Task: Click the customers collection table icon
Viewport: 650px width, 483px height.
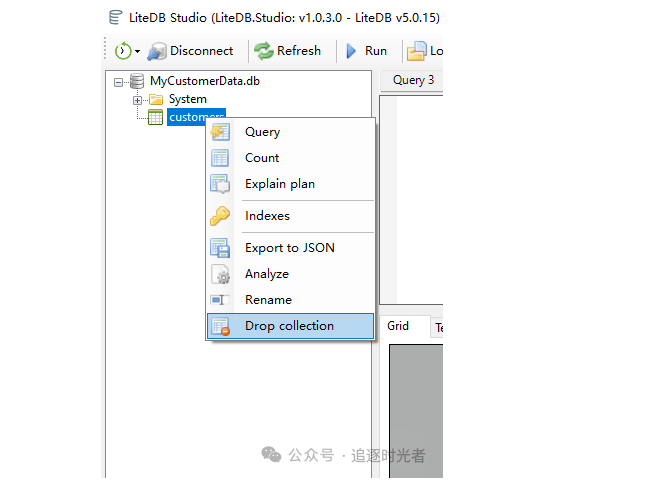Action: 155,117
